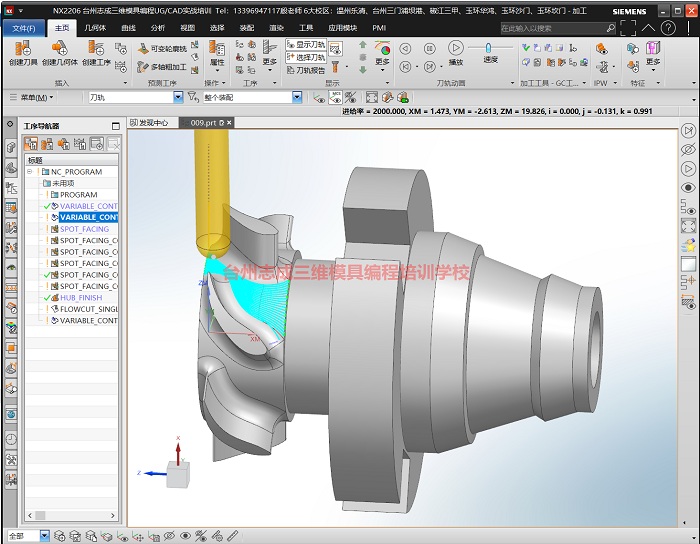Select the 未用项 unused items node
Screen dimensions: 700x544
click(x=63, y=183)
